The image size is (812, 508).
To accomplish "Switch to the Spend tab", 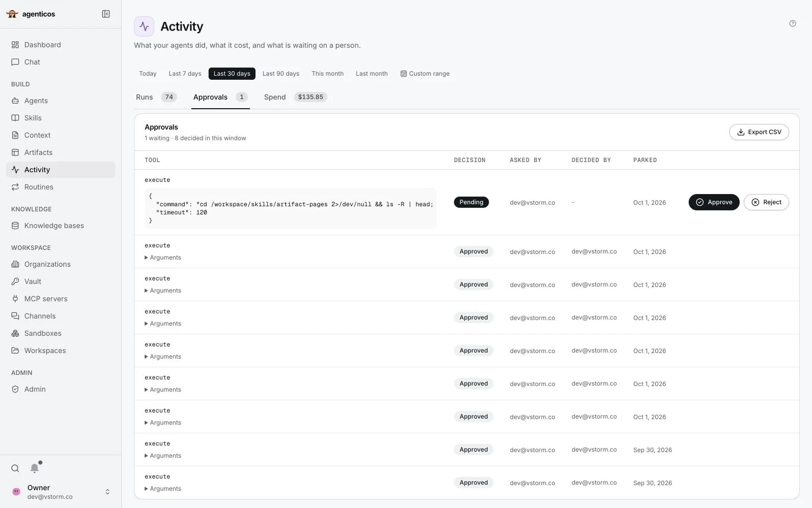I will pos(295,97).
